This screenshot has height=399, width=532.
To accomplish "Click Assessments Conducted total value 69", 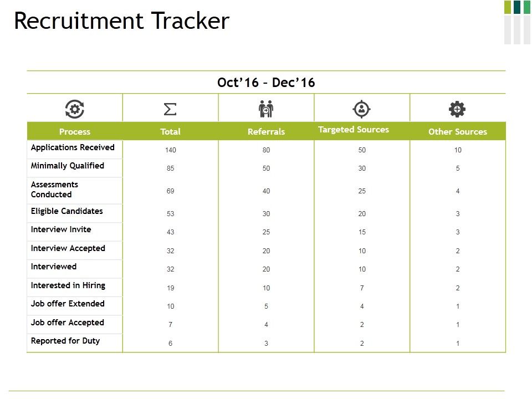I will point(170,191).
